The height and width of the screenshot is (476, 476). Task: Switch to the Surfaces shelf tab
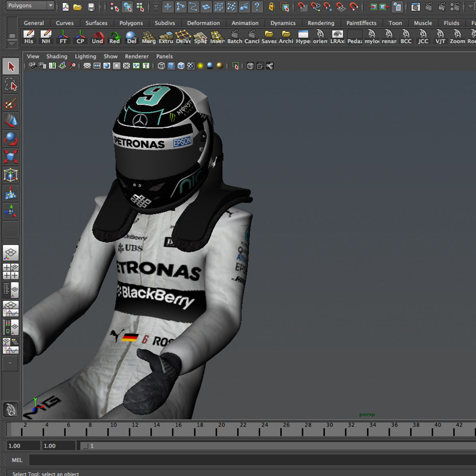96,23
